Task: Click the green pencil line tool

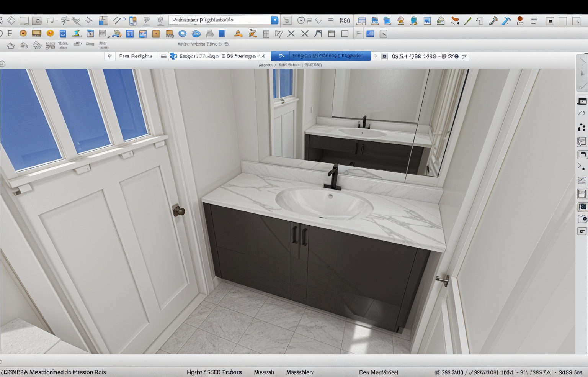Action: (x=467, y=21)
